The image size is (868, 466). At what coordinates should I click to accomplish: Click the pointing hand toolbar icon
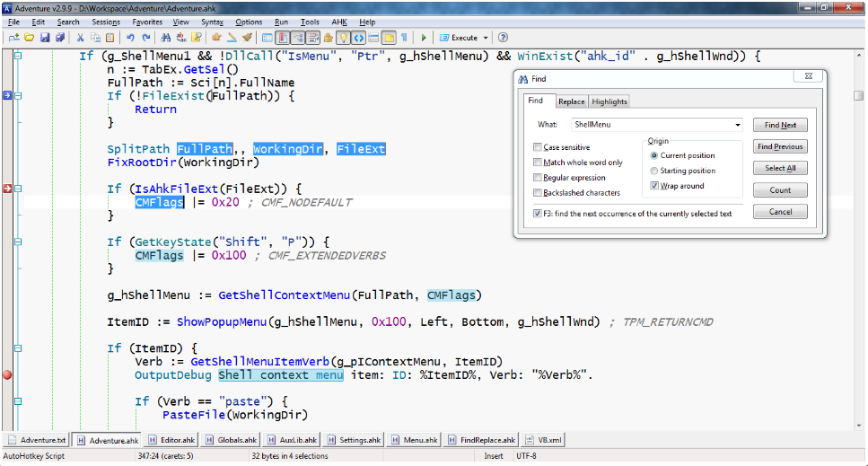point(216,38)
